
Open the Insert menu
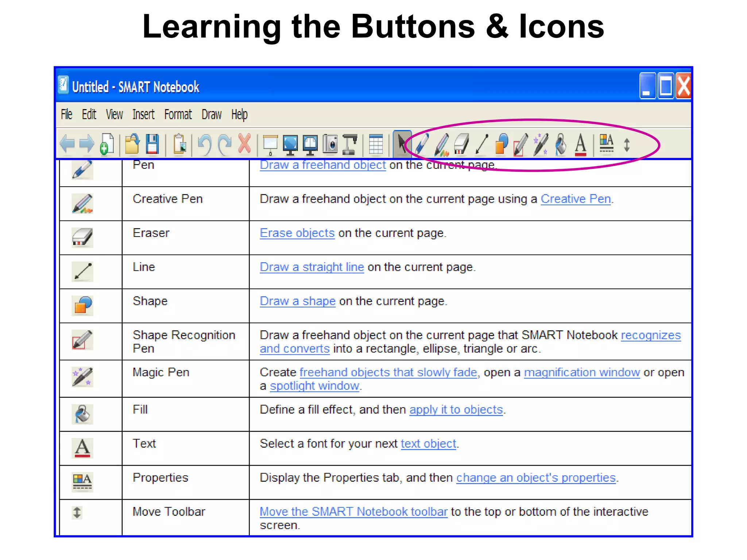tap(143, 114)
